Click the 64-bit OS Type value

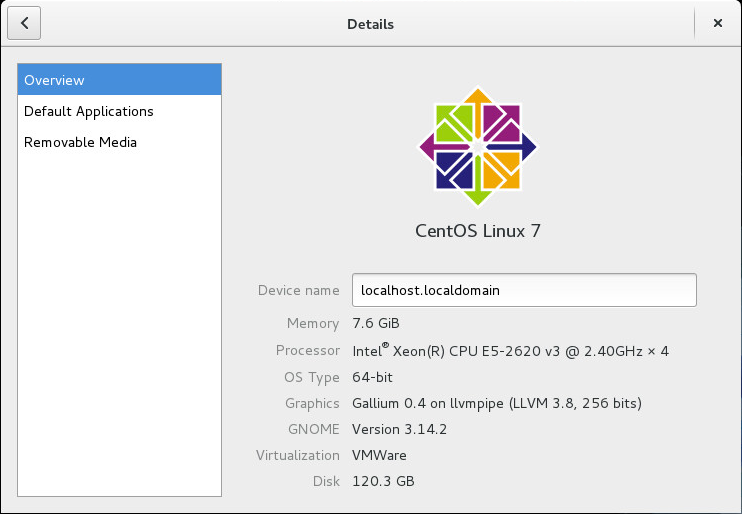(375, 377)
